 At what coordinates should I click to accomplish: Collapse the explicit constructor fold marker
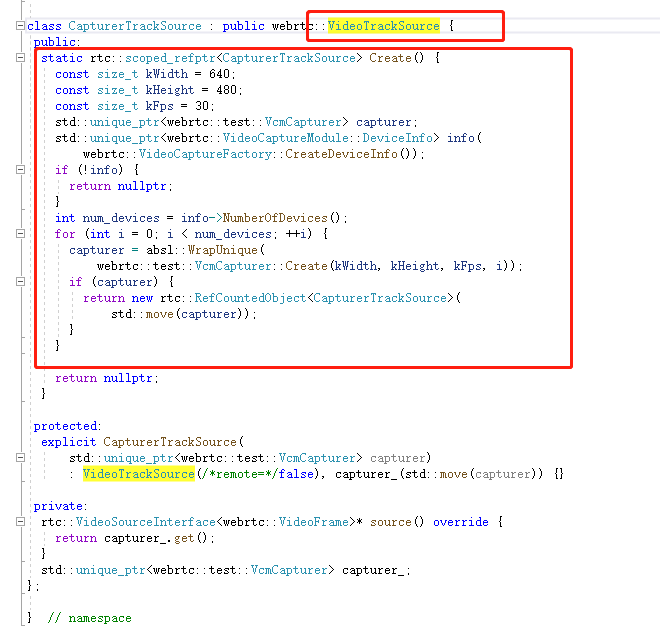coord(20,458)
